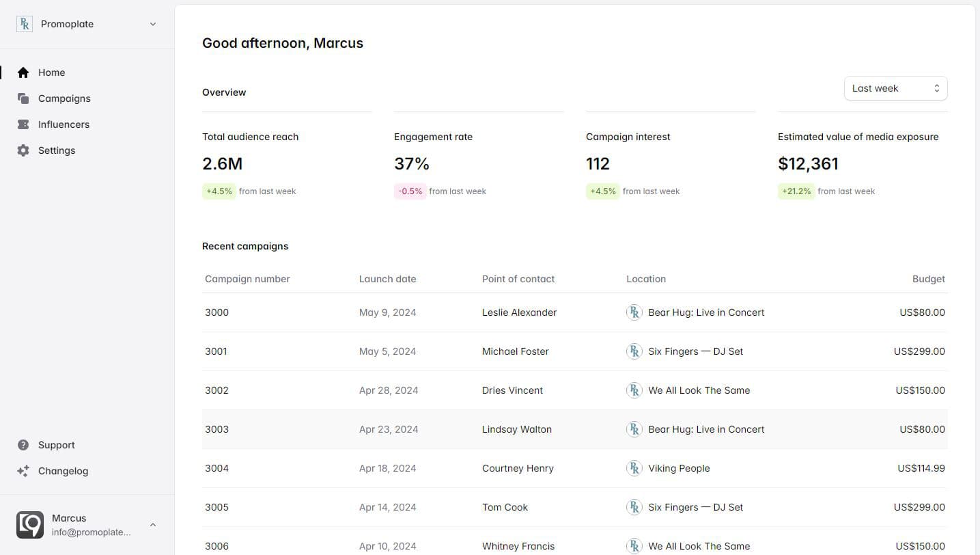Open campaign number 3000
This screenshot has height=555, width=980.
(217, 312)
